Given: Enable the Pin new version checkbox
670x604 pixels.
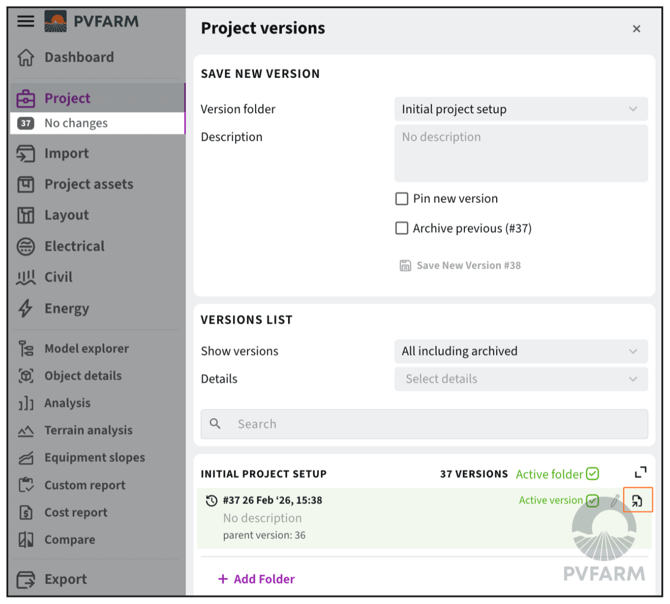Looking at the screenshot, I should point(402,199).
